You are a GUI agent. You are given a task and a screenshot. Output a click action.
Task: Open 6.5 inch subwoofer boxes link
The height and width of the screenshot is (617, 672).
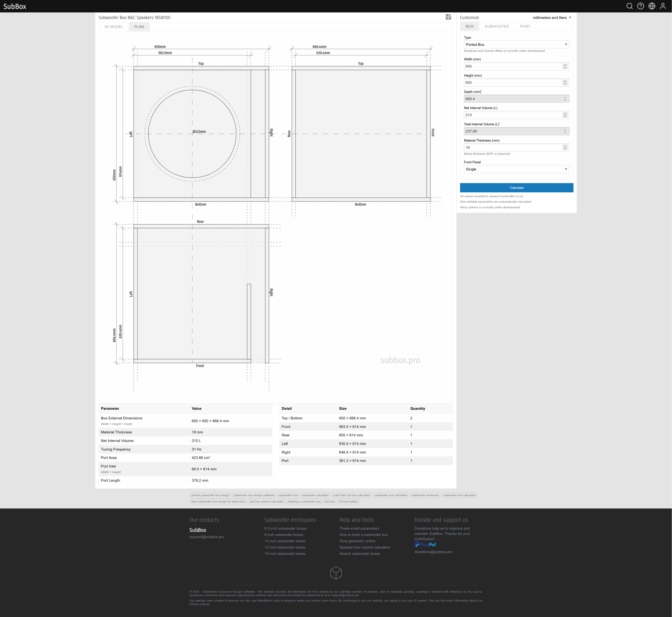click(x=285, y=528)
